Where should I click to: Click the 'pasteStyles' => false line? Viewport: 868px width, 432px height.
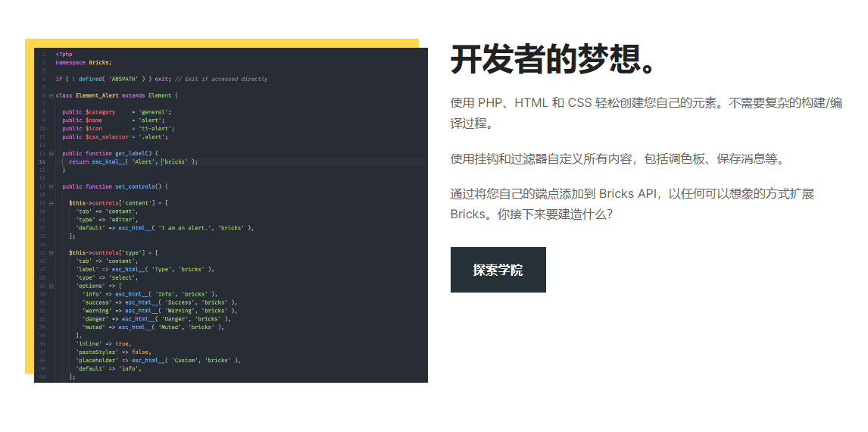point(112,352)
